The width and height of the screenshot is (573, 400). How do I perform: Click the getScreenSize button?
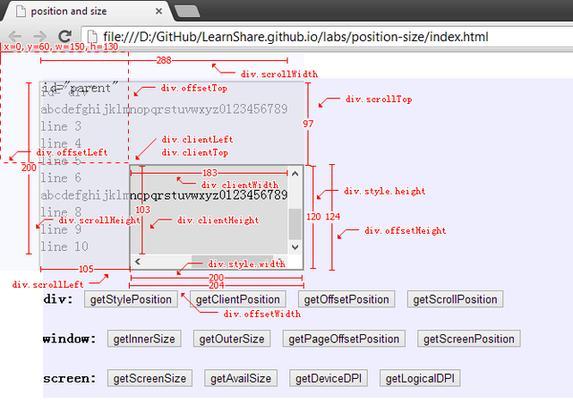tap(150, 378)
